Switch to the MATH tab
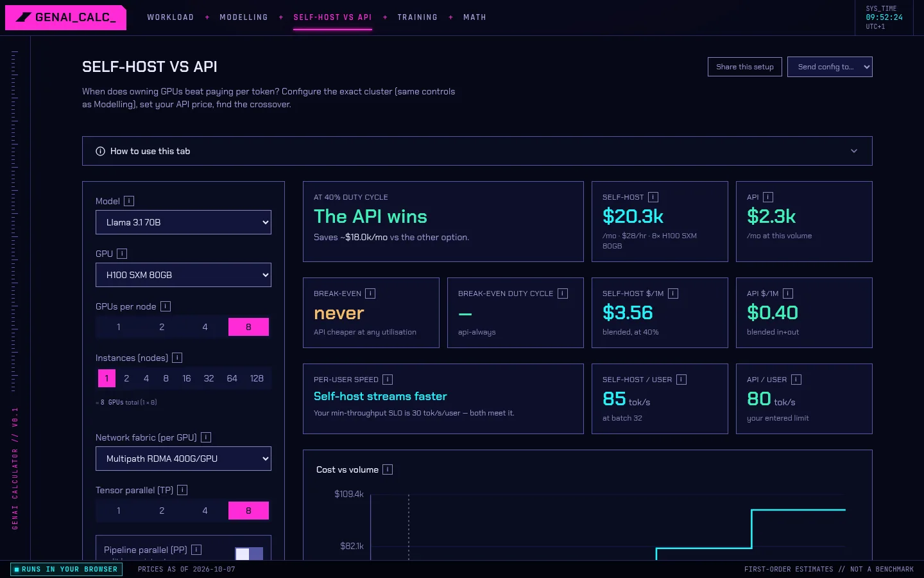Image resolution: width=924 pixels, height=578 pixels. (x=475, y=17)
